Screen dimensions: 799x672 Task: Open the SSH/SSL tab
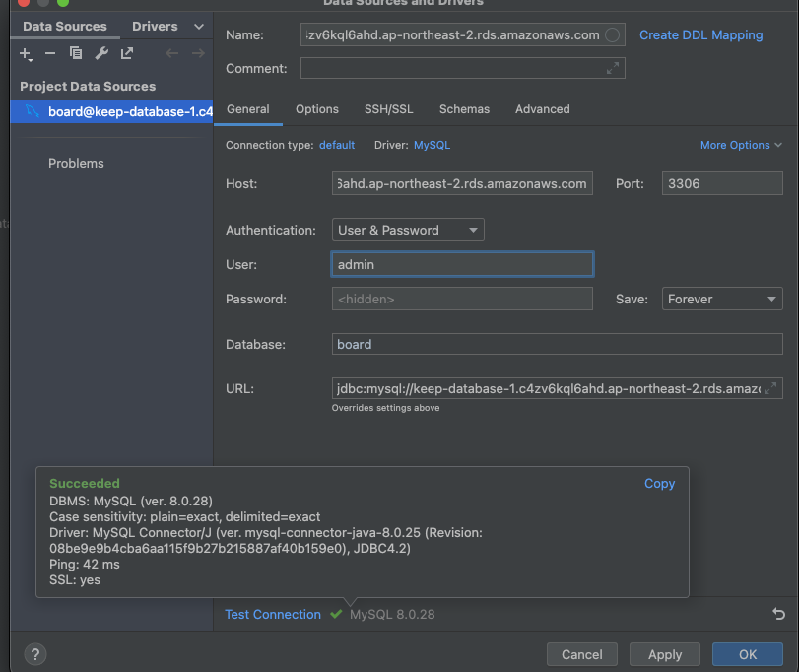point(389,109)
